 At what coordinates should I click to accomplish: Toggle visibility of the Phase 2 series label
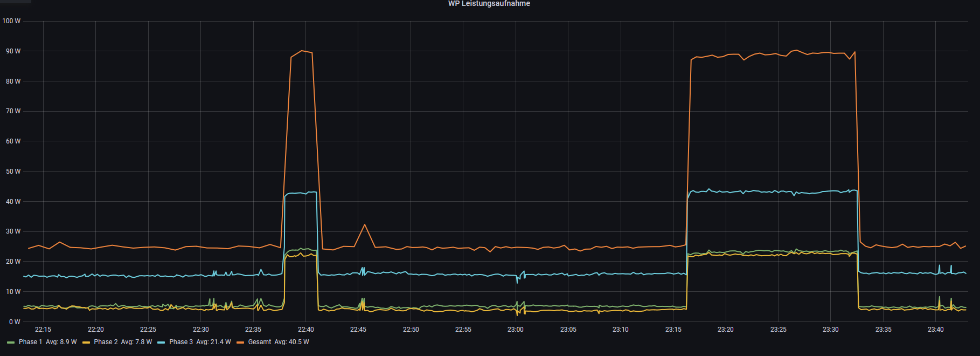pyautogui.click(x=106, y=342)
